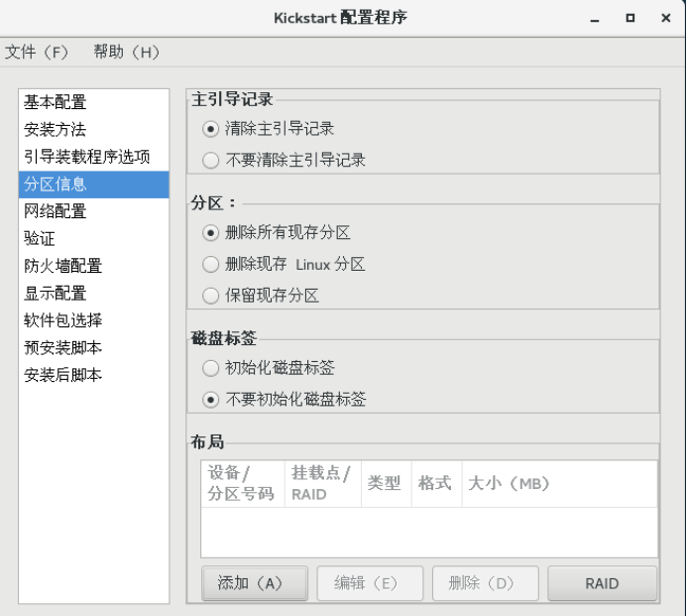Close the Kickstart 配置程序 window
The width and height of the screenshot is (686, 616).
click(x=666, y=18)
